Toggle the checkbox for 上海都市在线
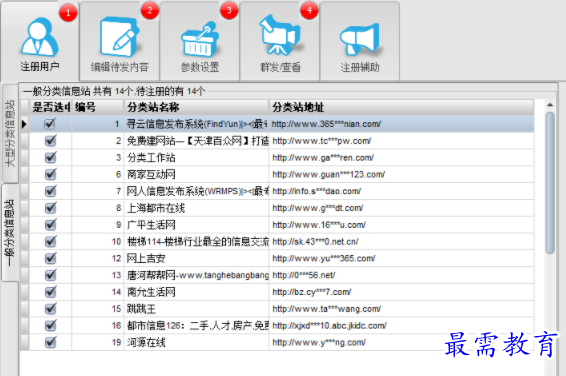This screenshot has height=376, width=566. (50, 208)
